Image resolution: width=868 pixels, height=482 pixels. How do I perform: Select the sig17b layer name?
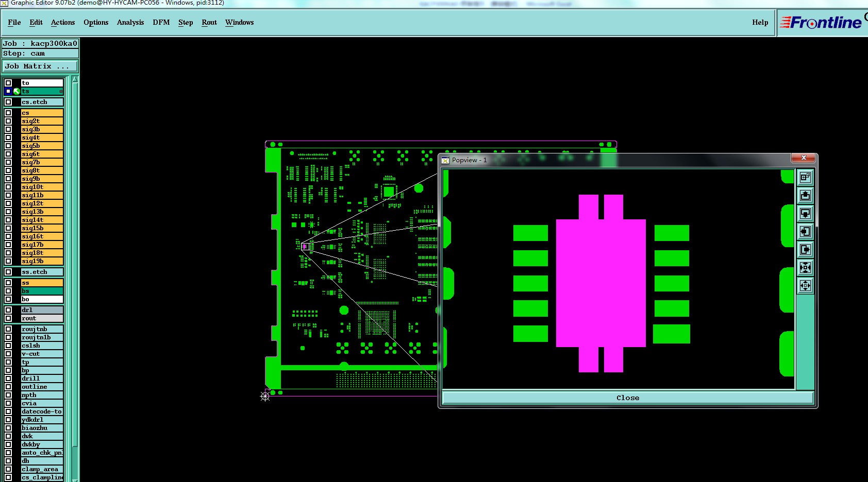click(42, 245)
